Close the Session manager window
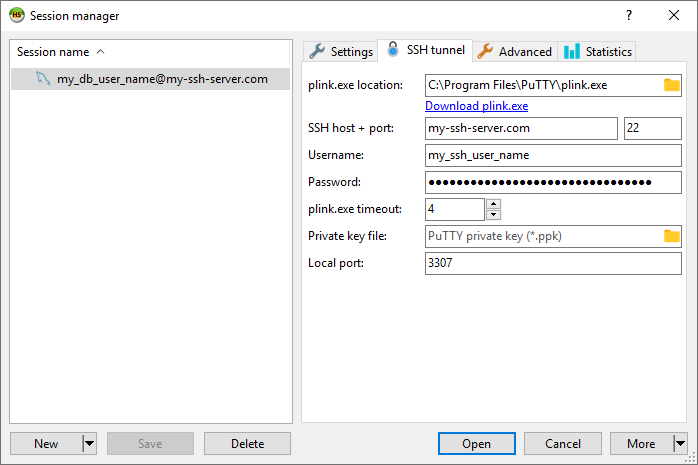This screenshot has height=465, width=698. 674,16
